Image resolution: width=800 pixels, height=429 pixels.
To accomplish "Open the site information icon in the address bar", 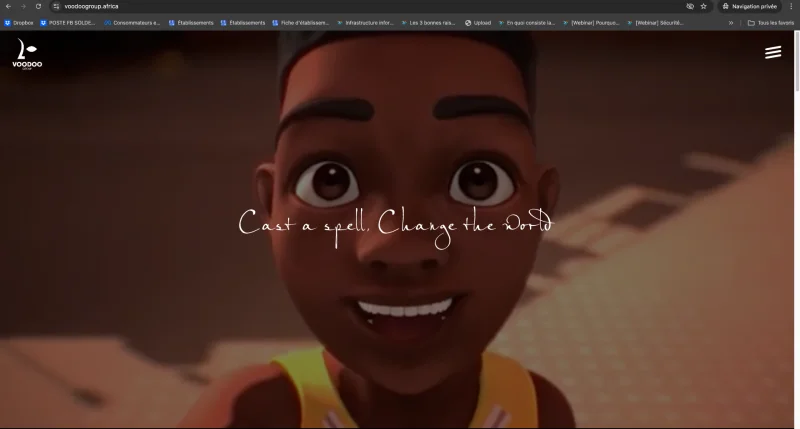I will click(56, 6).
